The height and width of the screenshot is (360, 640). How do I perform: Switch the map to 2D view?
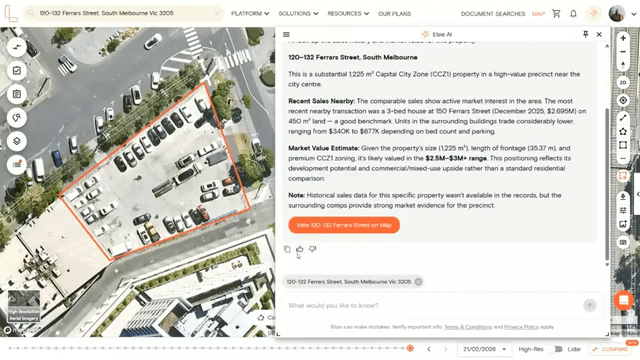(x=623, y=83)
